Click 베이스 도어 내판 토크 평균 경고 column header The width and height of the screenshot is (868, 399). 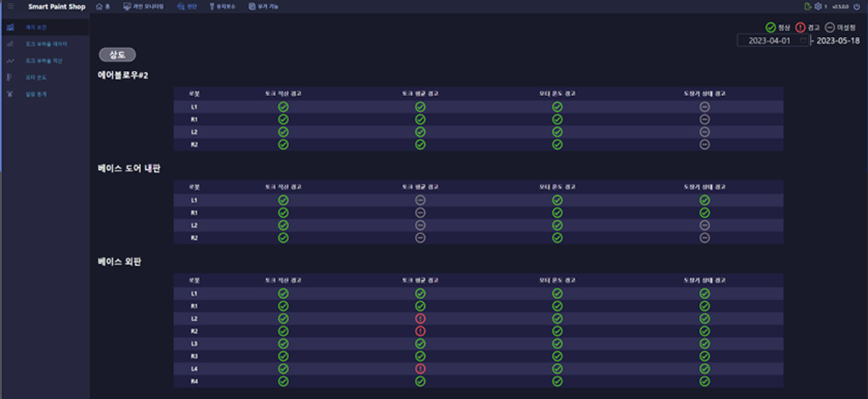(x=420, y=187)
